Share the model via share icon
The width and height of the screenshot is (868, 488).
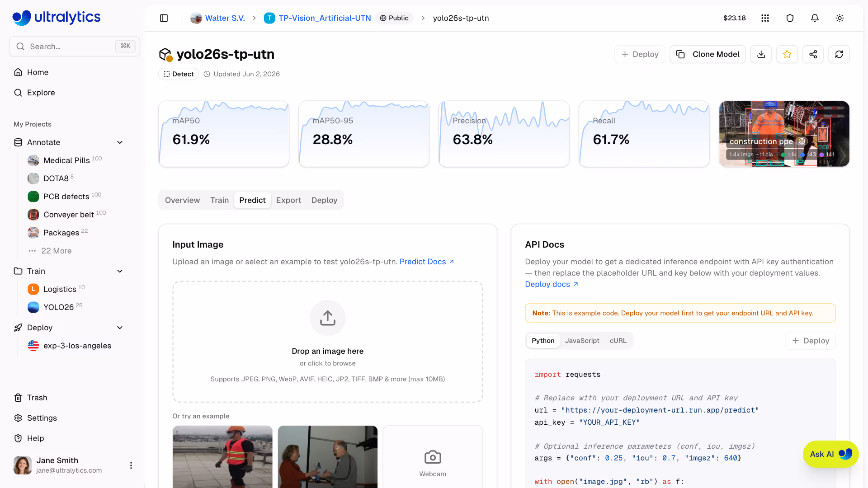813,54
